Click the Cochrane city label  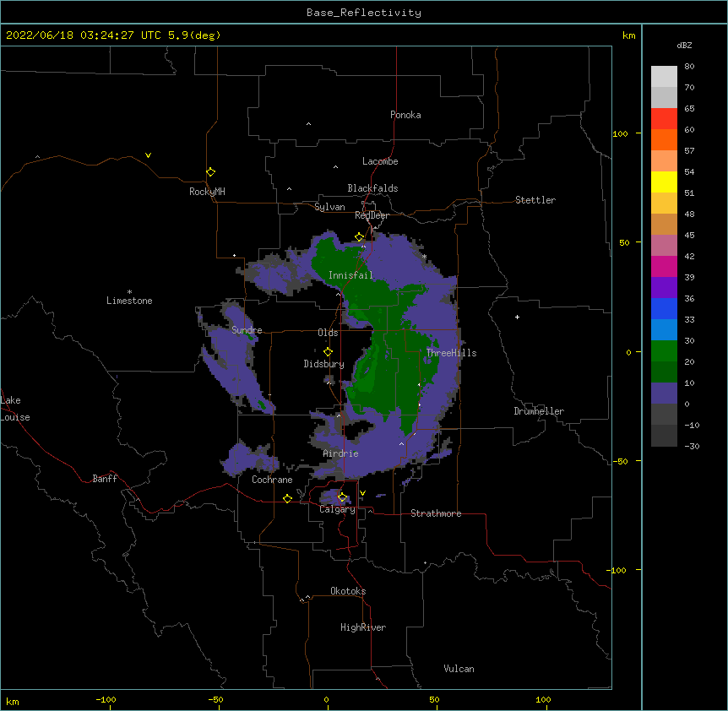tap(272, 480)
